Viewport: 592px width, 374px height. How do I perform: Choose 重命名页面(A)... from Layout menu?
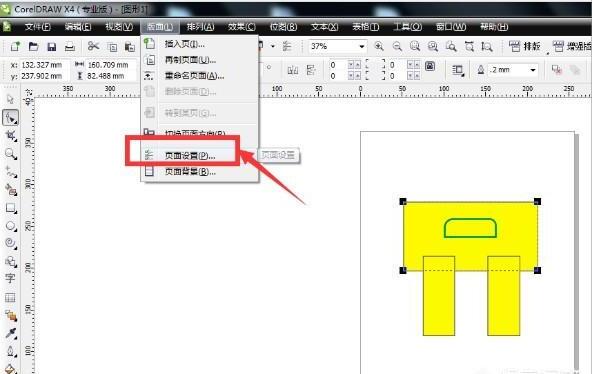[200, 76]
